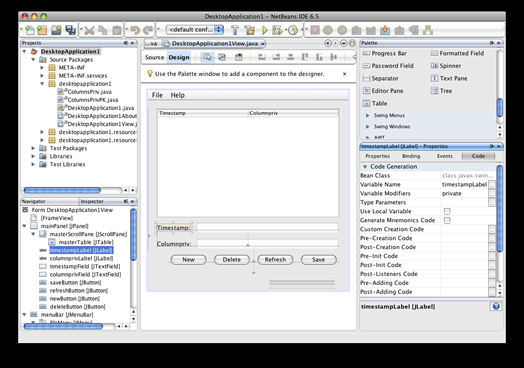This screenshot has width=524, height=368.
Task: Select columnprivLabel [JLabel] in Inspector
Action: [x=81, y=258]
